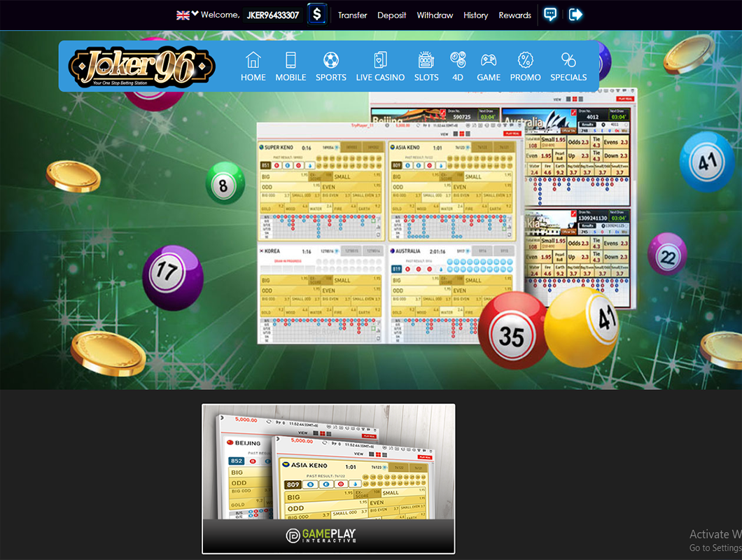Expand the language flag dropdown
Image resolution: width=742 pixels, height=560 pixels.
(x=187, y=15)
